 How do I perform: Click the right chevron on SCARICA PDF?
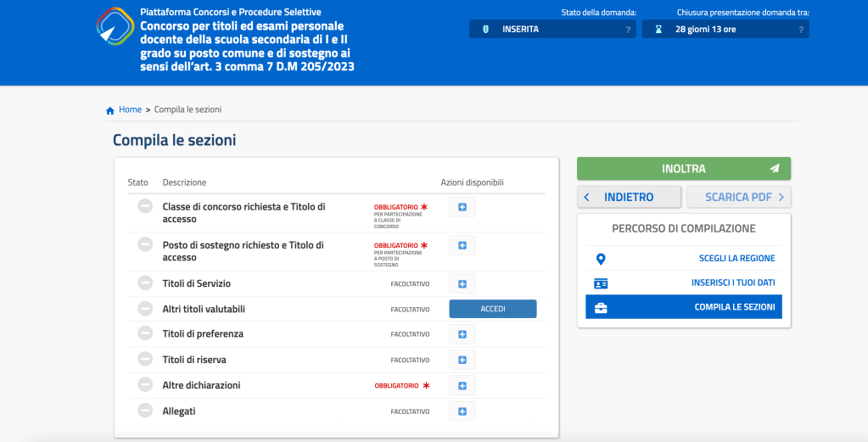click(781, 197)
